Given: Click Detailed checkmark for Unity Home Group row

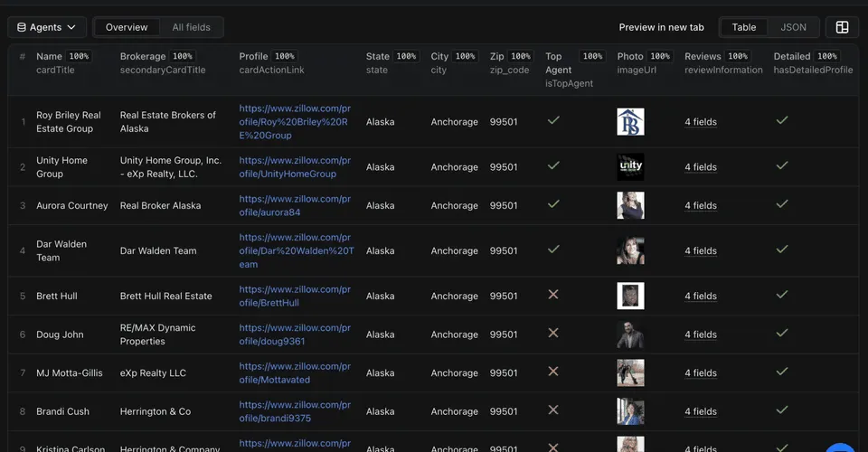Looking at the screenshot, I should (781, 165).
